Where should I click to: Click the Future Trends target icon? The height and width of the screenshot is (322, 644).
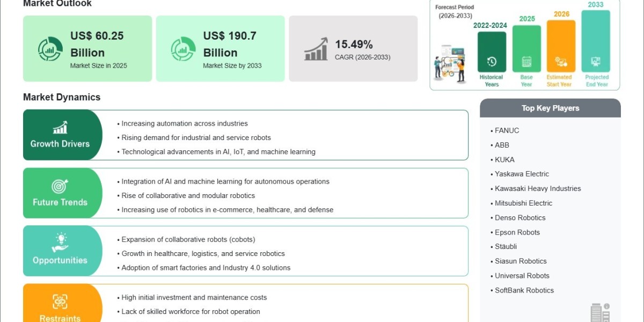click(60, 186)
